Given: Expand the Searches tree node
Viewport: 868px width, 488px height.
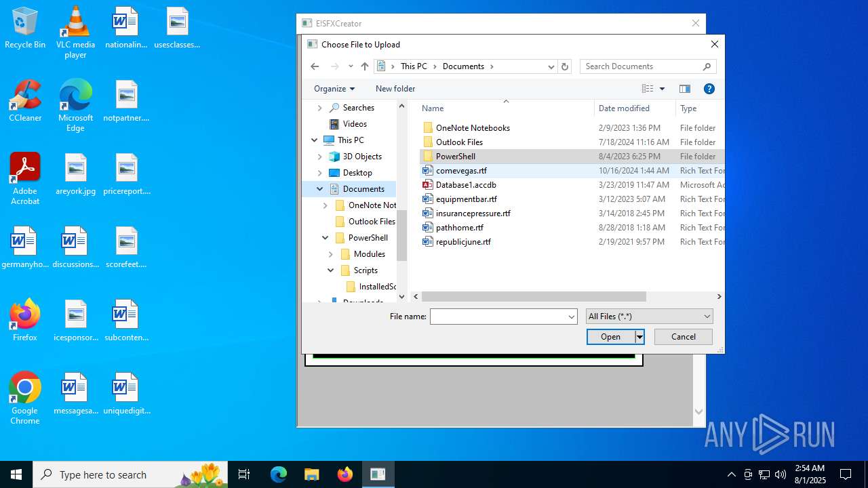Looking at the screenshot, I should 320,108.
